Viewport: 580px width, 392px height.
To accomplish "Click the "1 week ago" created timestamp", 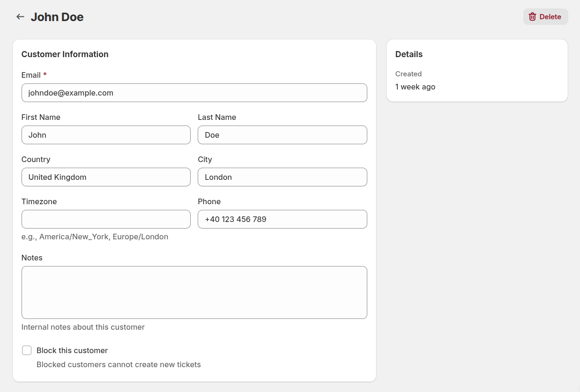I will 415,87.
